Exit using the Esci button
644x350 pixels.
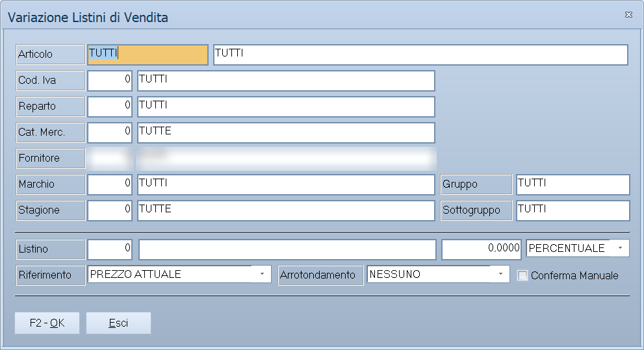[118, 323]
